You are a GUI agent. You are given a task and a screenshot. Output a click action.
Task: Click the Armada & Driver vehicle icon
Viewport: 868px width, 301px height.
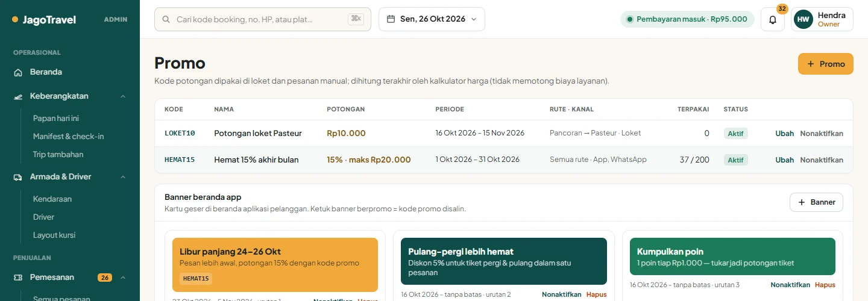(18, 177)
